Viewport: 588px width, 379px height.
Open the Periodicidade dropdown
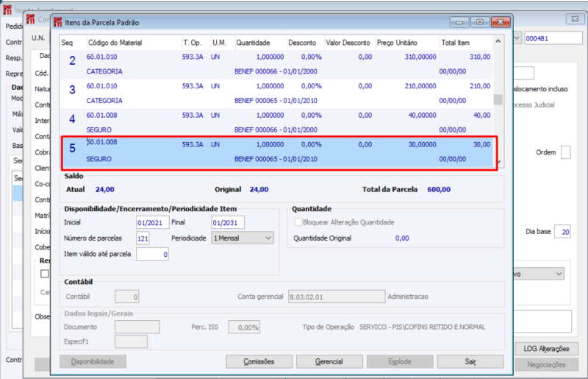coord(242,238)
